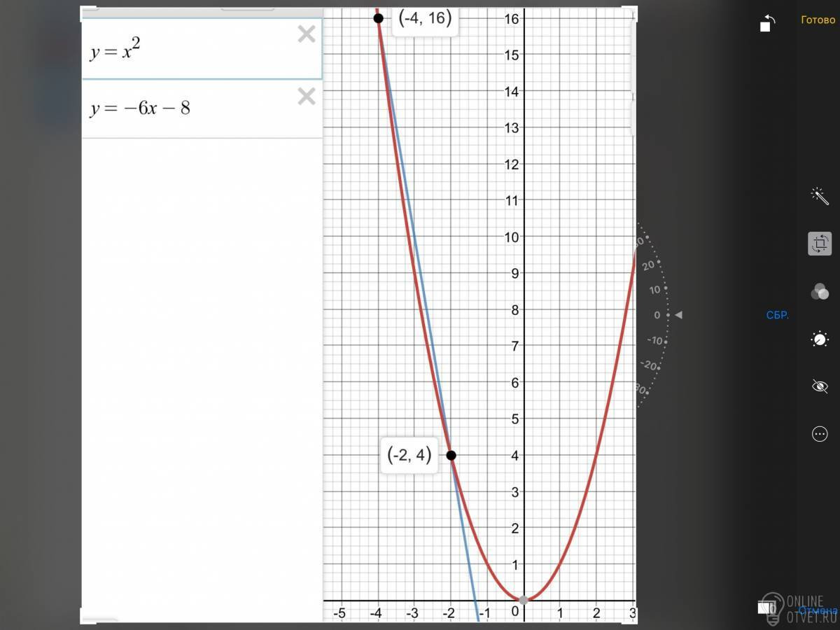
Task: Tap the -10 degree mark on rotation dial
Action: (x=654, y=340)
